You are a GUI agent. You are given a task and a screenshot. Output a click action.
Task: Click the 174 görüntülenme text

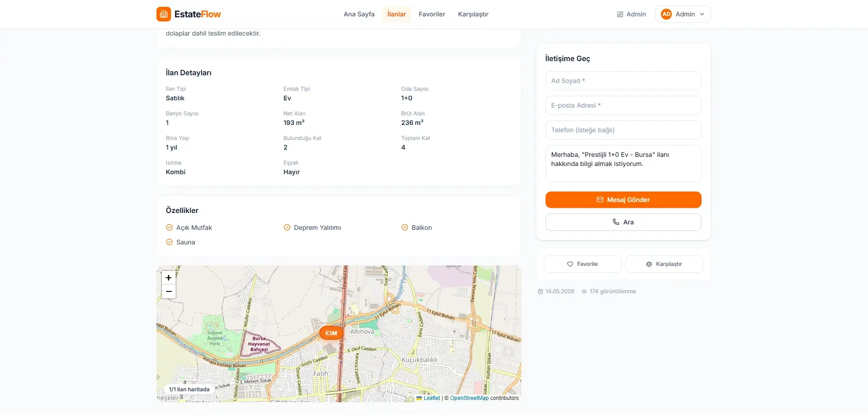tap(613, 291)
